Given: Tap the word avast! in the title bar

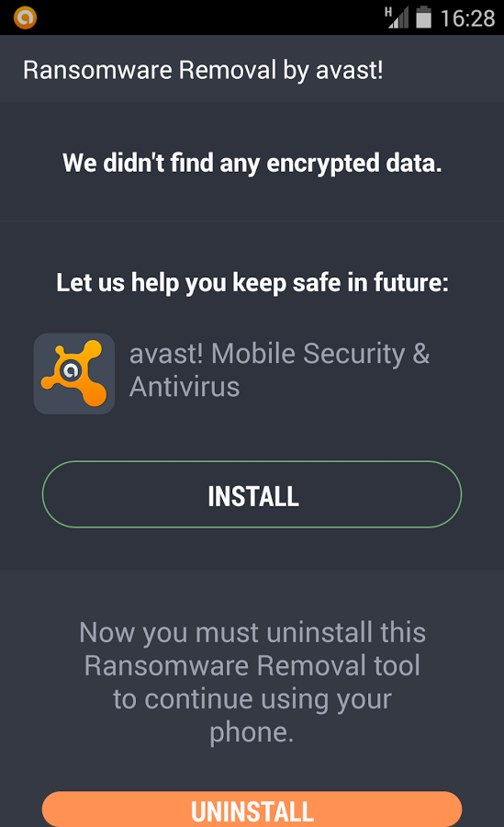Looking at the screenshot, I should click(350, 70).
